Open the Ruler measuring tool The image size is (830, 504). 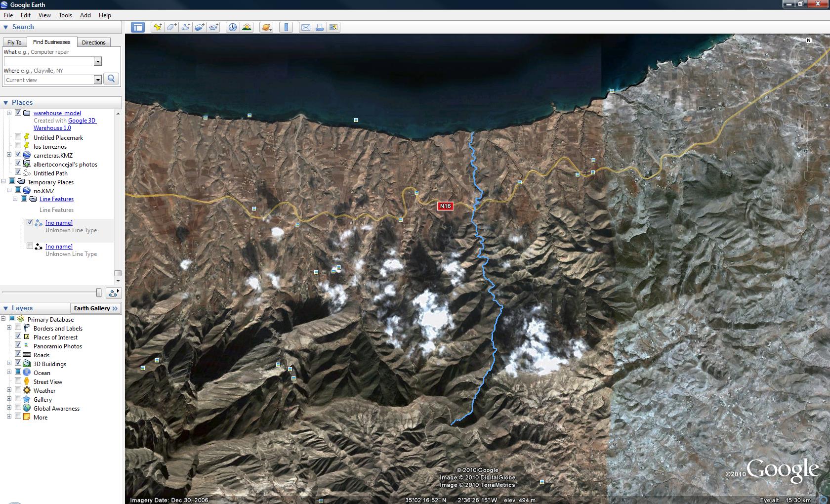pos(286,27)
